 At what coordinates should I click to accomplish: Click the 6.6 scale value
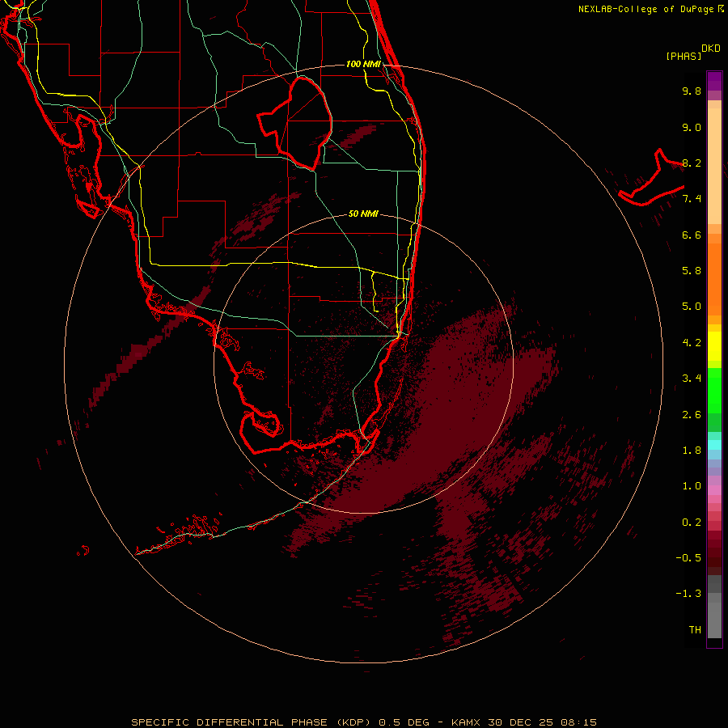(692, 235)
